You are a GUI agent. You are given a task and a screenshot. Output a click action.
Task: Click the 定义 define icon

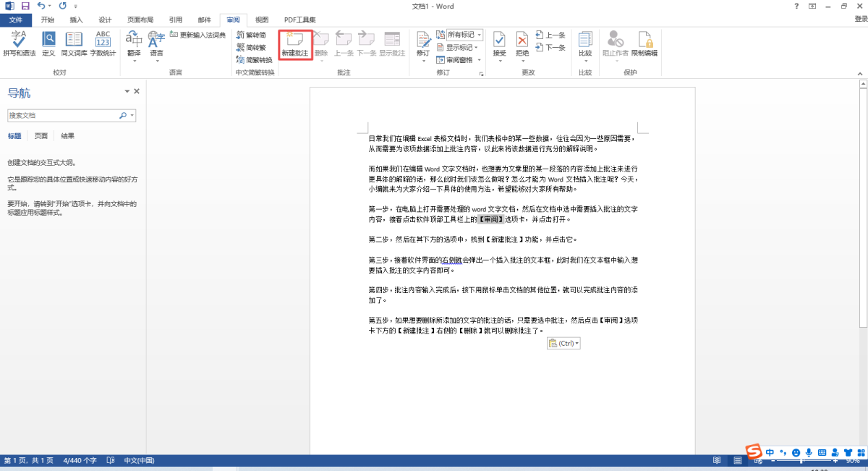pos(48,43)
